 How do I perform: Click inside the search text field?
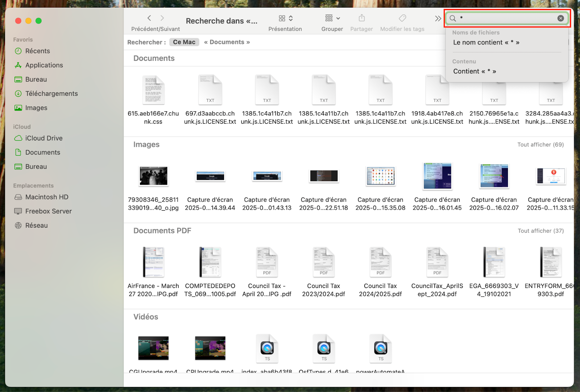(507, 18)
